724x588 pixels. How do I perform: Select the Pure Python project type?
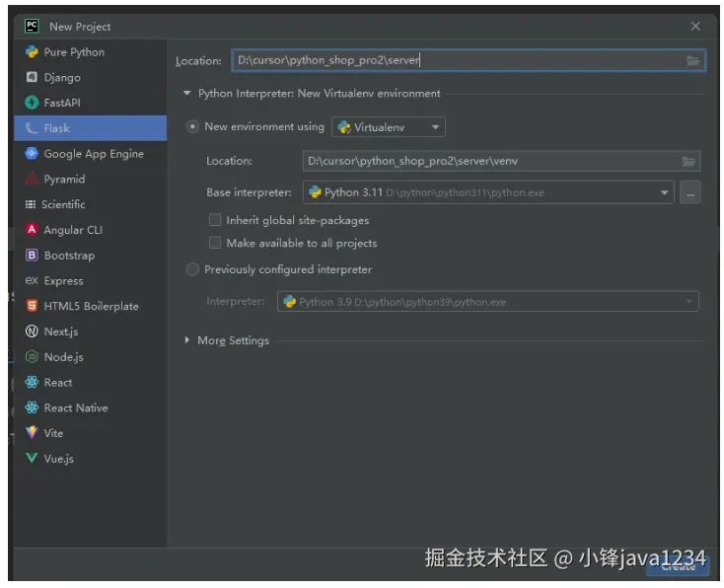tap(91, 51)
